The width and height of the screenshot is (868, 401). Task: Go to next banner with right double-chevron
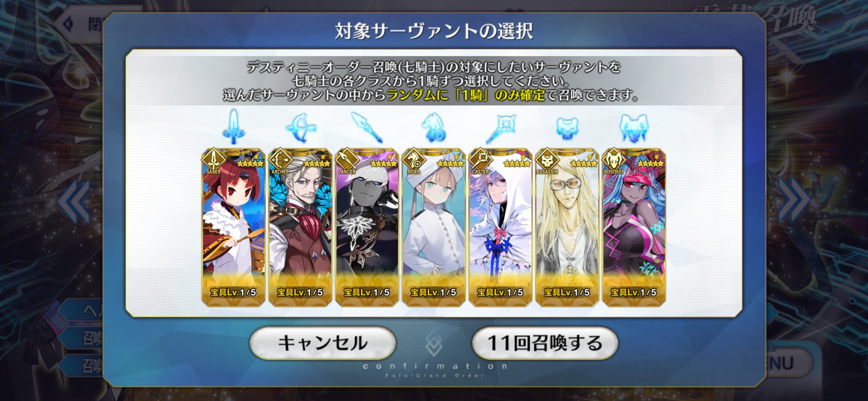pos(793,199)
